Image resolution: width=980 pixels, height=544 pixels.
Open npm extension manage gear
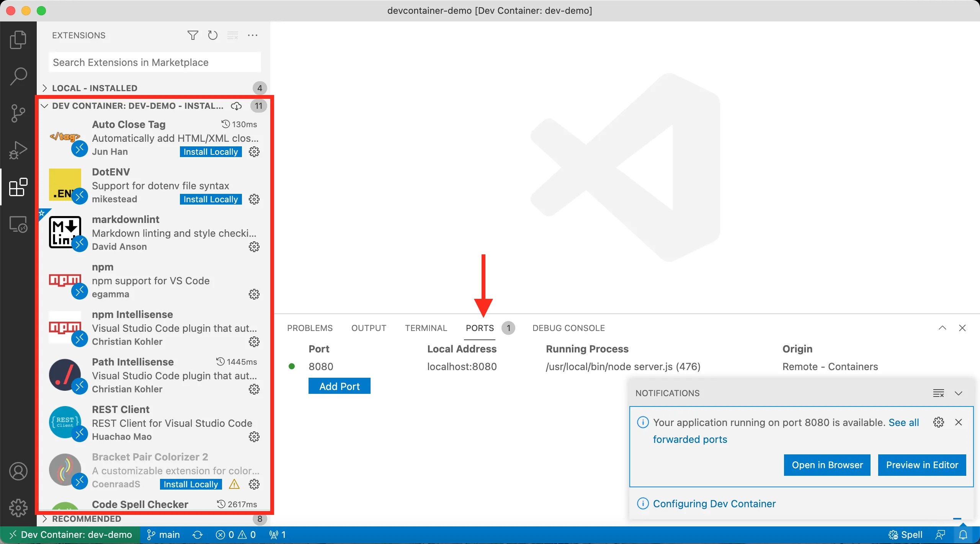pyautogui.click(x=254, y=294)
